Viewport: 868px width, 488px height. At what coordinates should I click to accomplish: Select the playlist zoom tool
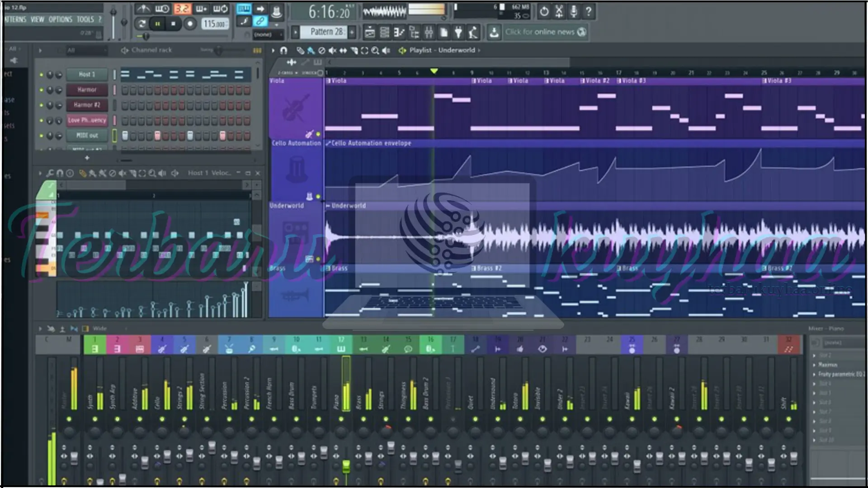tap(375, 50)
